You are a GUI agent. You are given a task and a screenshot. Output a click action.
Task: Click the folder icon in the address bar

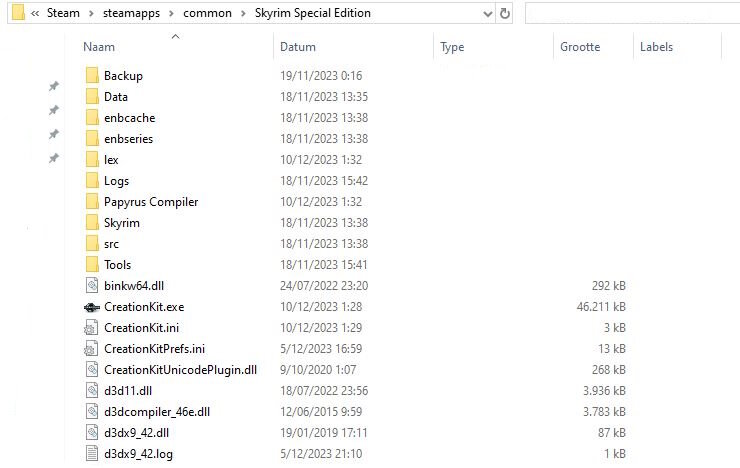(18, 13)
